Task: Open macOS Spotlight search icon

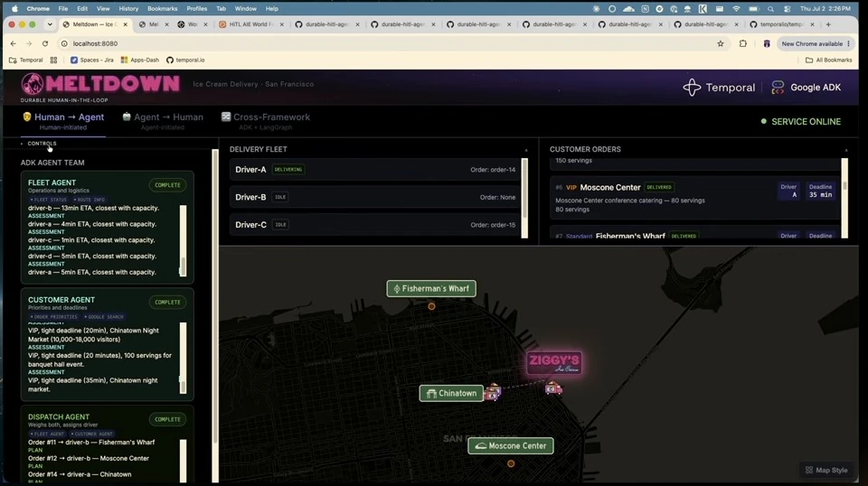Action: pyautogui.click(x=770, y=9)
